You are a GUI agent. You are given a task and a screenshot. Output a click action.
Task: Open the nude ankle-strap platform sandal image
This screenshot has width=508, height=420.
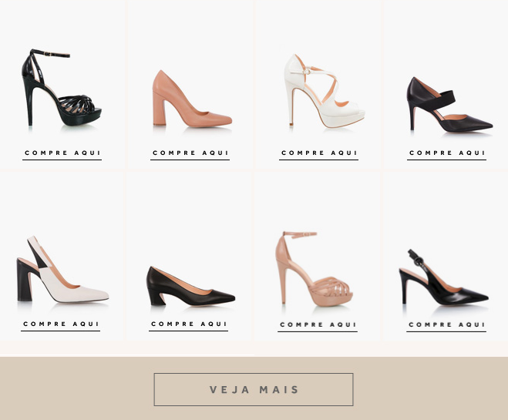point(314,269)
